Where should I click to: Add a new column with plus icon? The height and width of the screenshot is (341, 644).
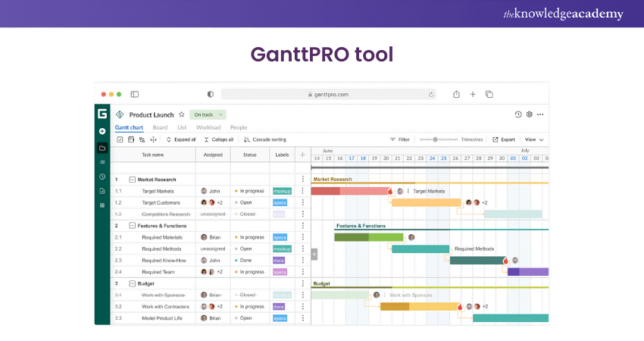point(303,155)
